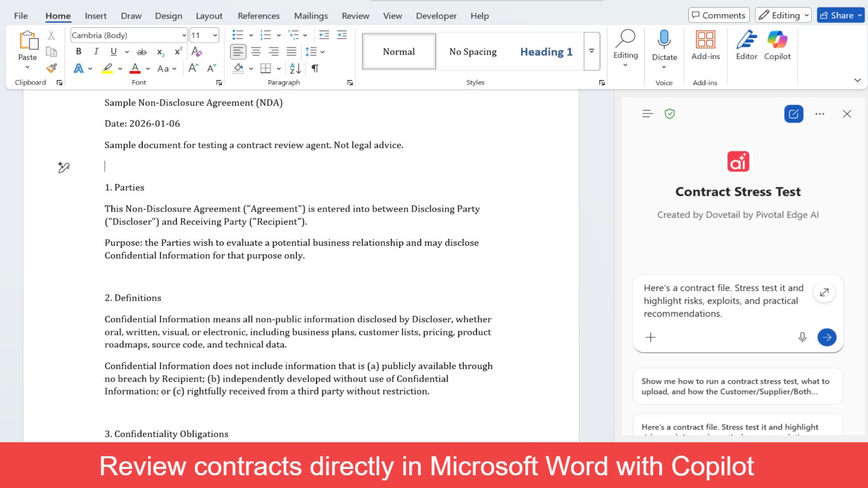
Task: Click the Share button
Action: point(841,15)
